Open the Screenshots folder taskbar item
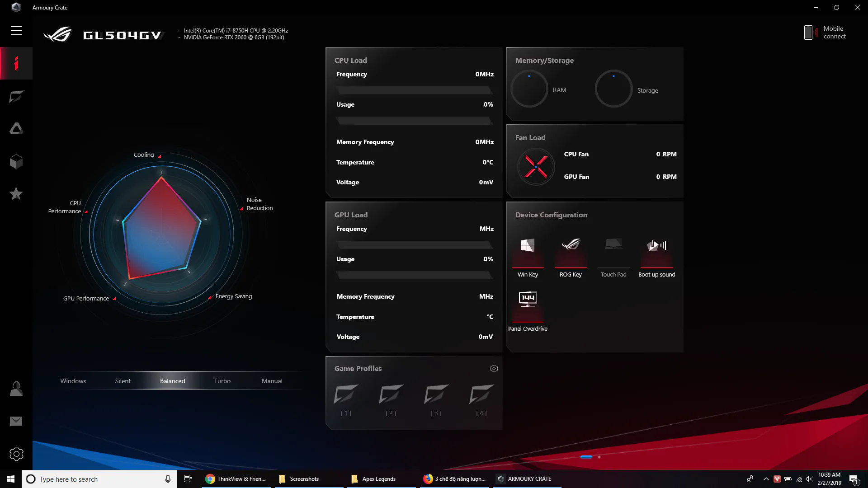 [x=309, y=479]
